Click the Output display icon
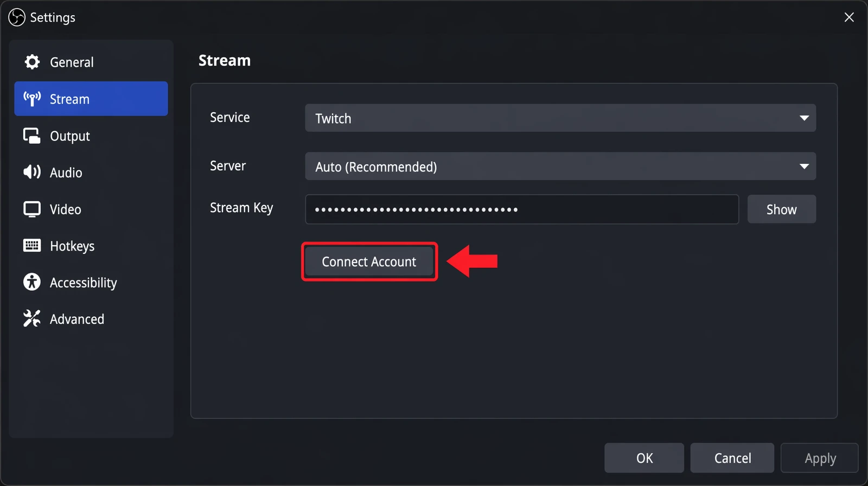 pyautogui.click(x=31, y=136)
